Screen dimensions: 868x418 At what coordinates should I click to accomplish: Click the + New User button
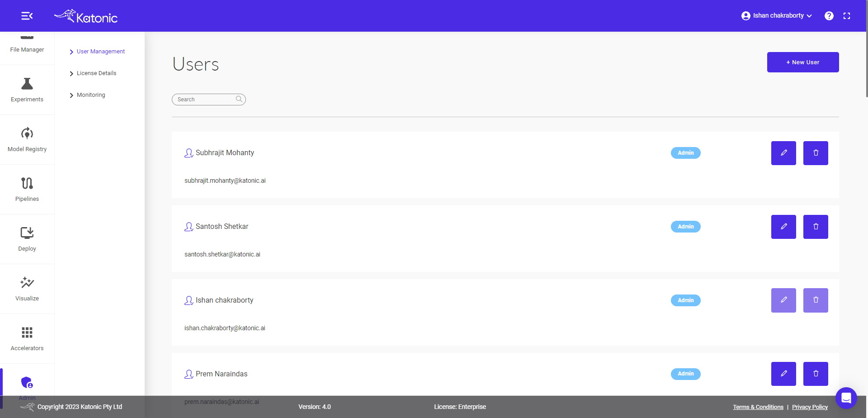click(803, 62)
